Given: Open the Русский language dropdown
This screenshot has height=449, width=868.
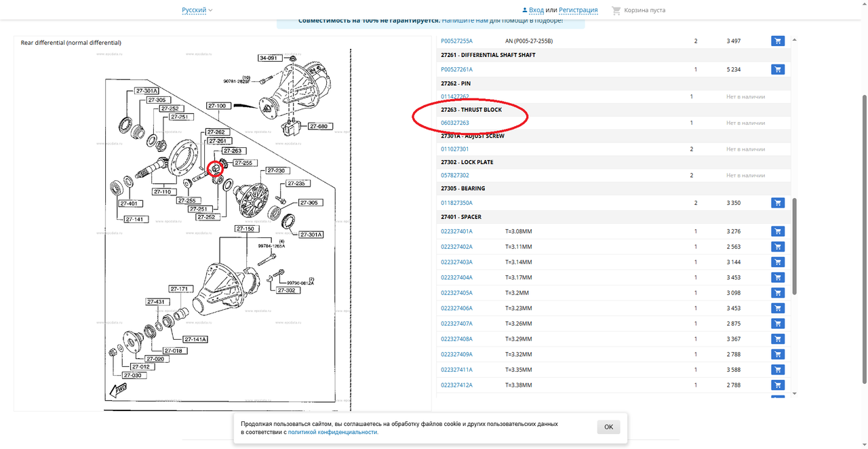Looking at the screenshot, I should pos(197,10).
